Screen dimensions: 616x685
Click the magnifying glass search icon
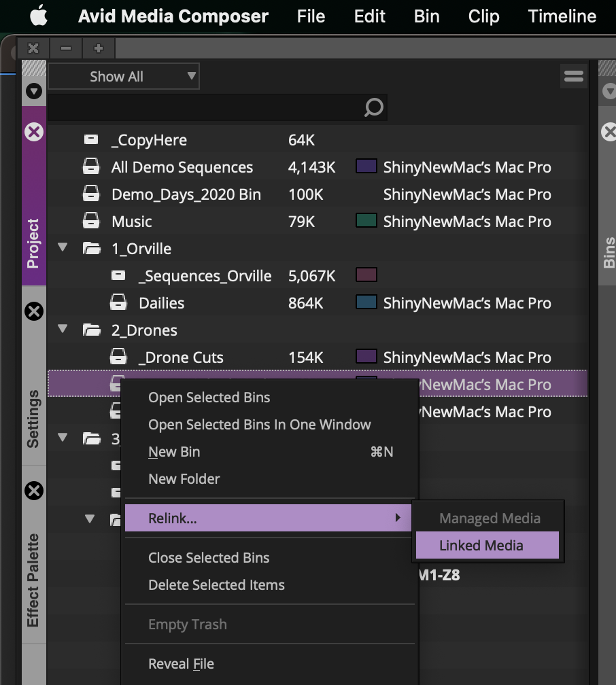click(x=373, y=107)
